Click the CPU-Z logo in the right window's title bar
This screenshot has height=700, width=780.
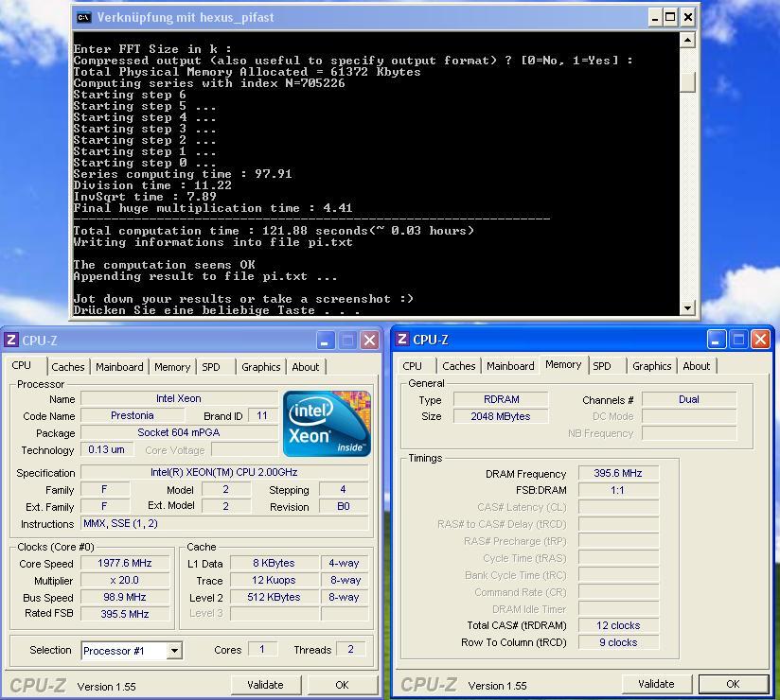pyautogui.click(x=402, y=339)
